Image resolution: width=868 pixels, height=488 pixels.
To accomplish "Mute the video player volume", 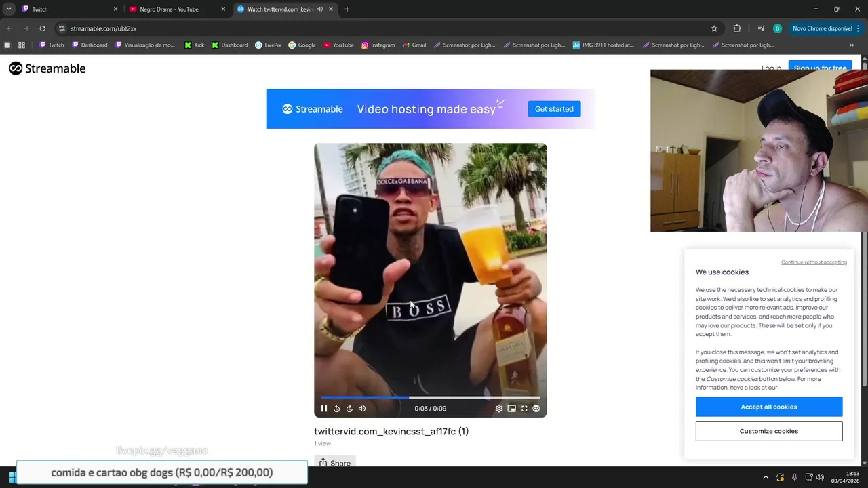I will [x=362, y=409].
